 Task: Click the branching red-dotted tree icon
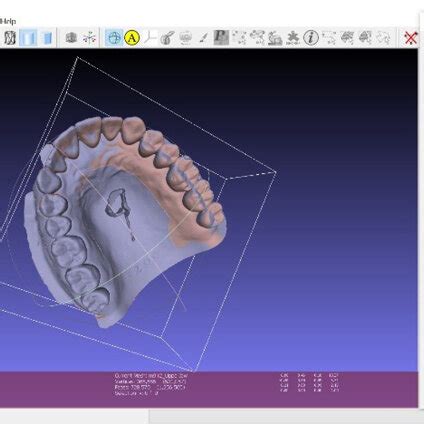tap(89, 38)
